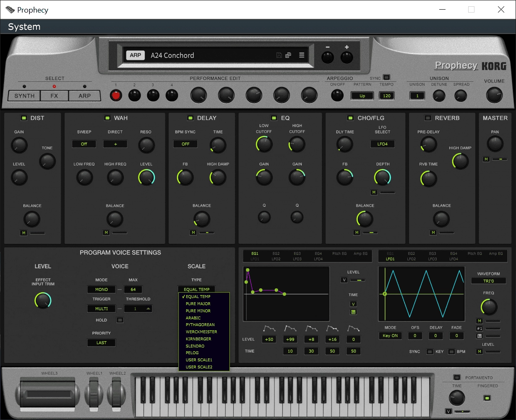This screenshot has height=420, width=516.
Task: Click Performance Edit knob 2
Action: tap(135, 96)
